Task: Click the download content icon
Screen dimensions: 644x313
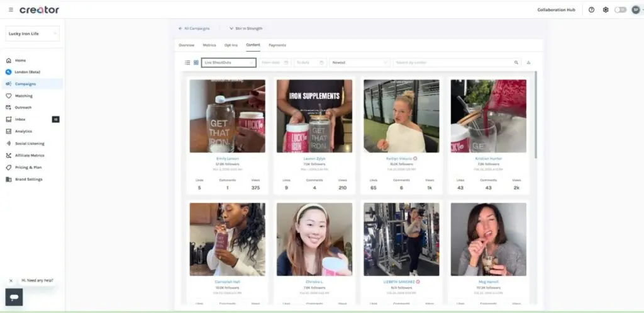Action: [x=528, y=62]
